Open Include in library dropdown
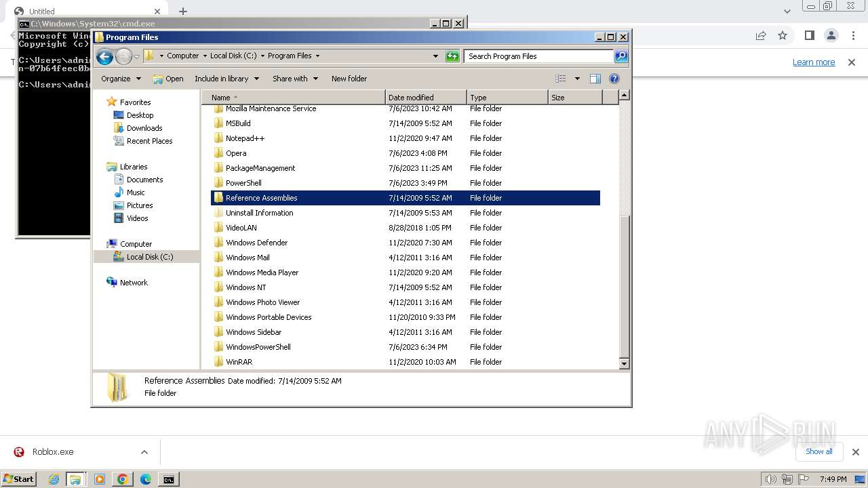This screenshot has width=868, height=488. point(226,79)
